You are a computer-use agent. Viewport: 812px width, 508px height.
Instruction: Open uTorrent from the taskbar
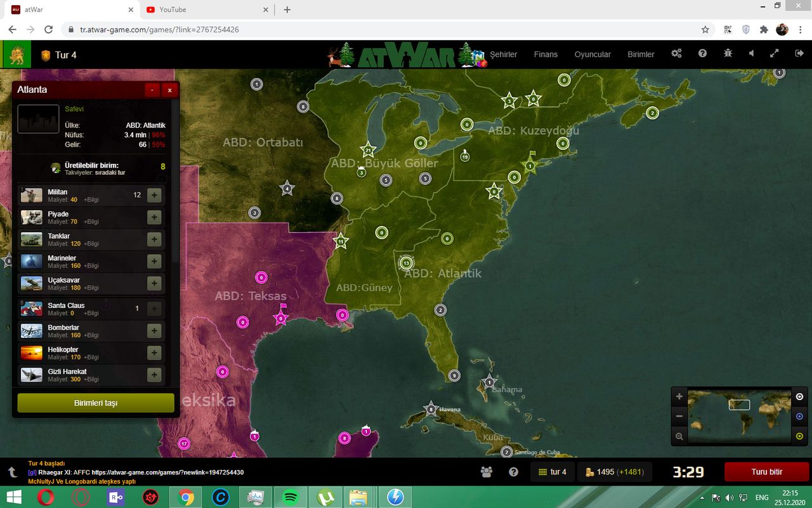pyautogui.click(x=324, y=497)
